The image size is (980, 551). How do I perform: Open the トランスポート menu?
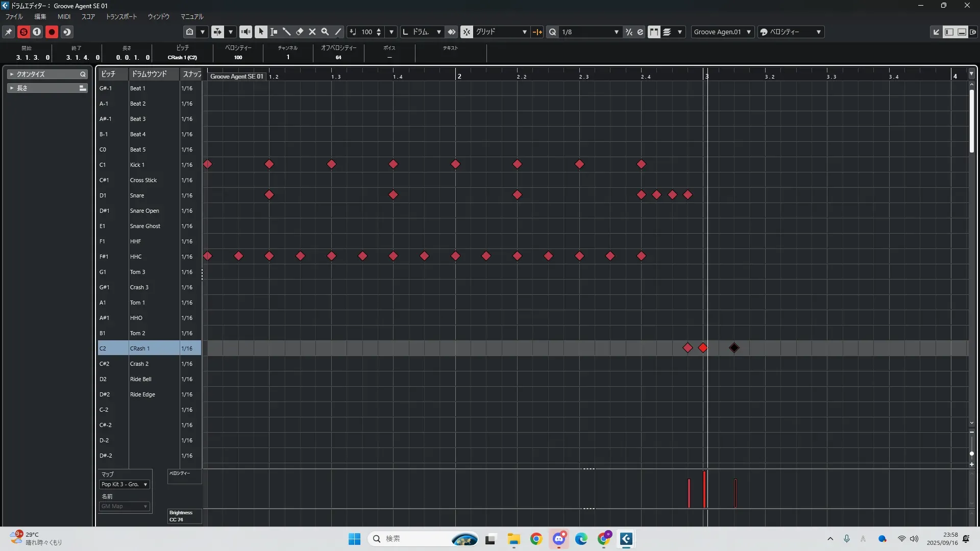(x=121, y=16)
